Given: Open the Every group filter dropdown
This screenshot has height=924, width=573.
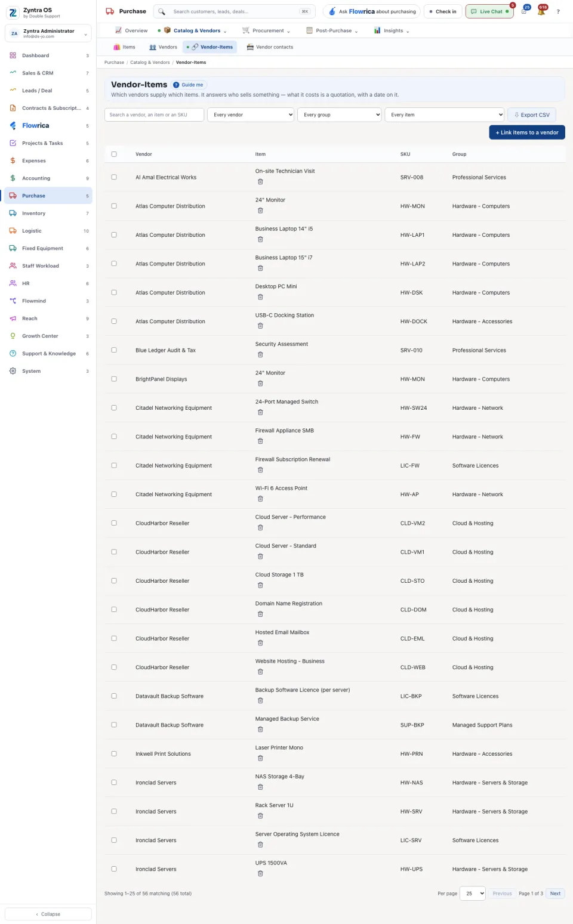Looking at the screenshot, I should point(340,115).
